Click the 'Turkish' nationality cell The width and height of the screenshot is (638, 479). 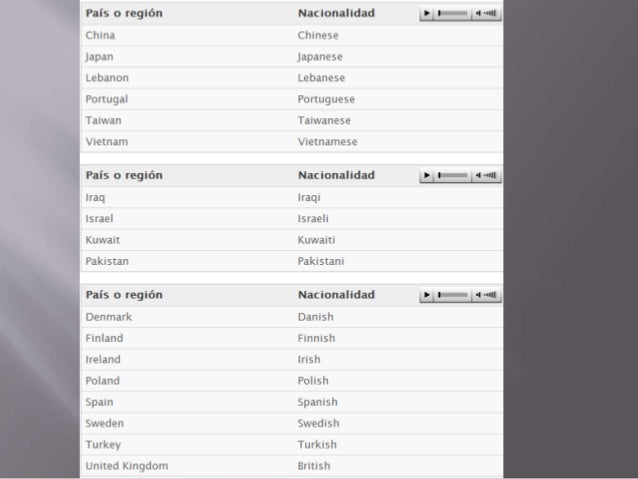coord(317,445)
